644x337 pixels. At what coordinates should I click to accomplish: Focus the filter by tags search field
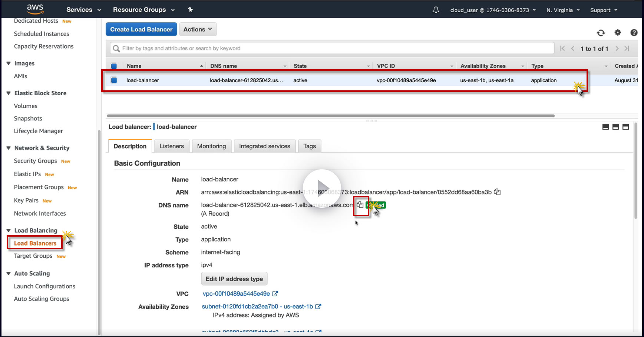[x=332, y=49]
